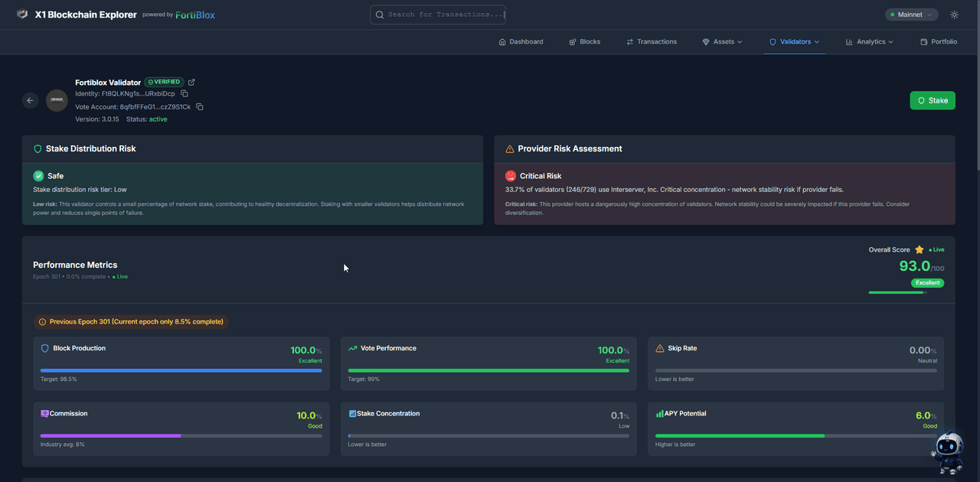This screenshot has height=482, width=980.
Task: Click the Vote Performance trend icon
Action: click(x=353, y=348)
